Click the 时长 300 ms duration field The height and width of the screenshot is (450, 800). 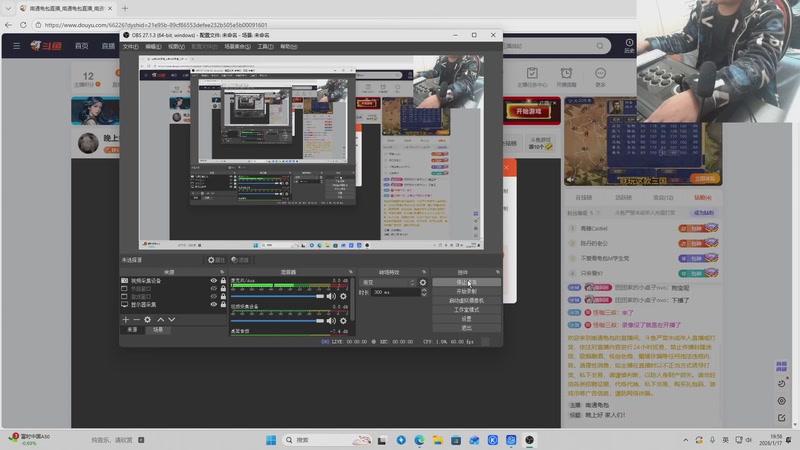(396, 292)
